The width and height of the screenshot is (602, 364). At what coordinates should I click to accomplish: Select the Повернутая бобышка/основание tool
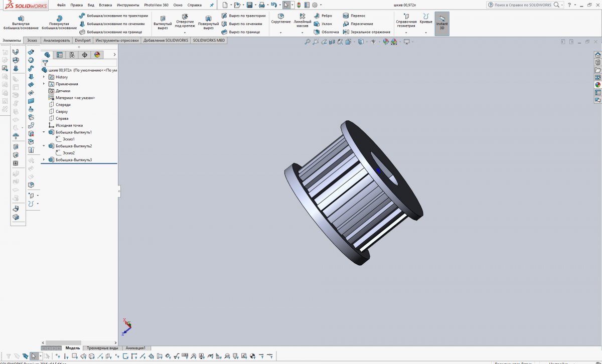tap(59, 22)
